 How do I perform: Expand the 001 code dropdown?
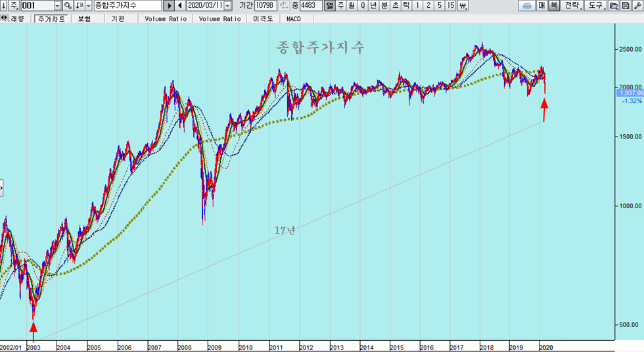coord(57,5)
